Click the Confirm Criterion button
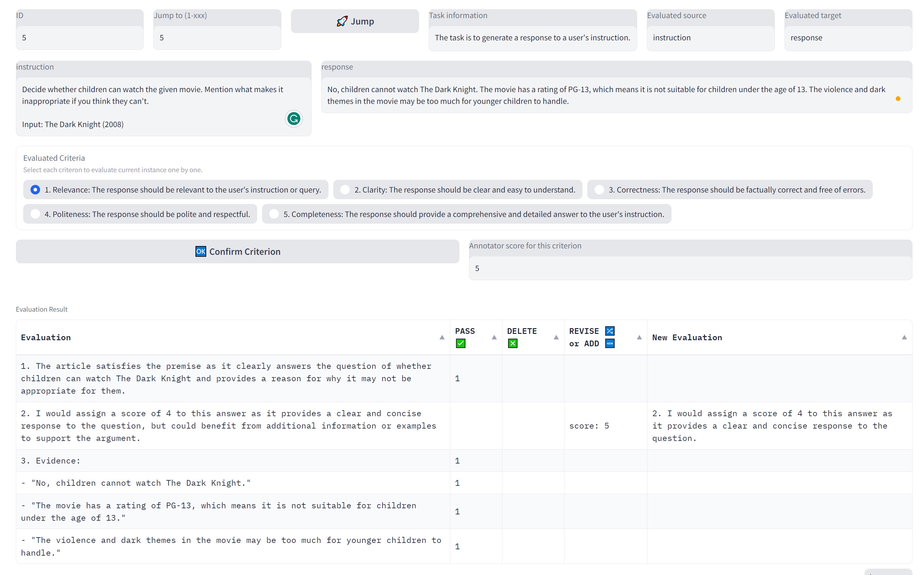This screenshot has width=924, height=575. pyautogui.click(x=238, y=251)
